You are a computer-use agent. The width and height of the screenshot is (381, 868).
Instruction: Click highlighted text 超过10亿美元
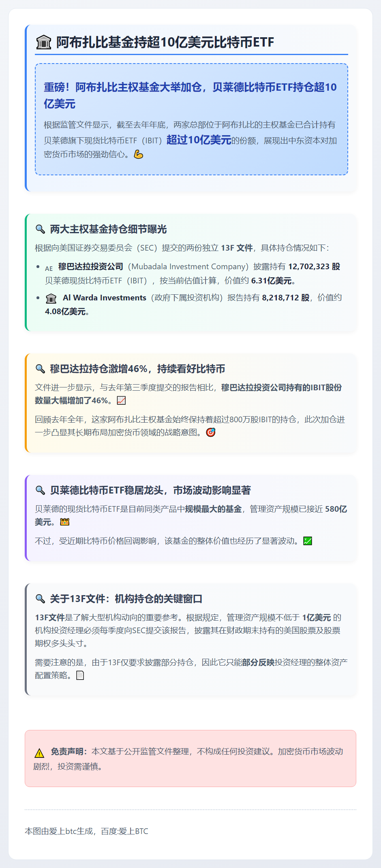[x=199, y=140]
